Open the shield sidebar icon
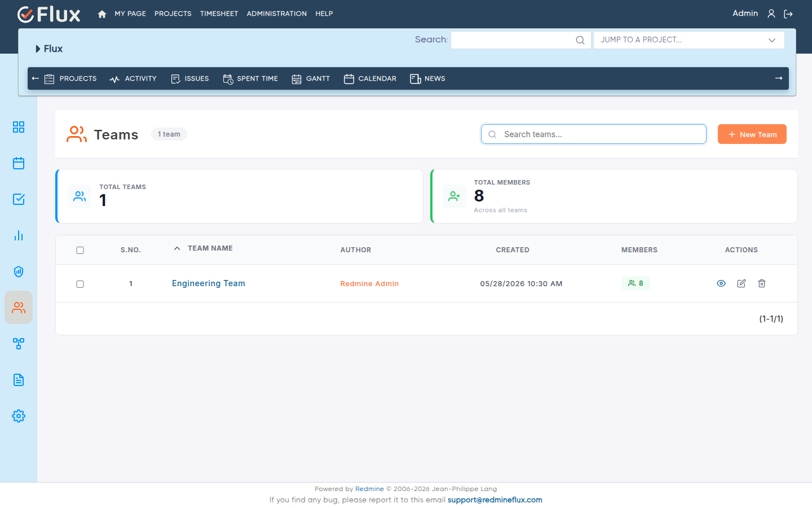The image size is (812, 508). click(x=19, y=271)
